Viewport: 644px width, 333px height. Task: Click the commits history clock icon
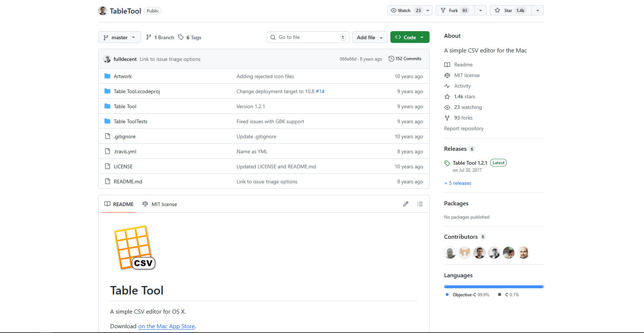coord(391,59)
